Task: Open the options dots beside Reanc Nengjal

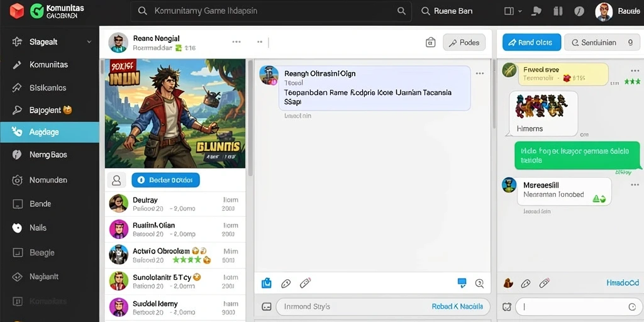Action: [236, 42]
